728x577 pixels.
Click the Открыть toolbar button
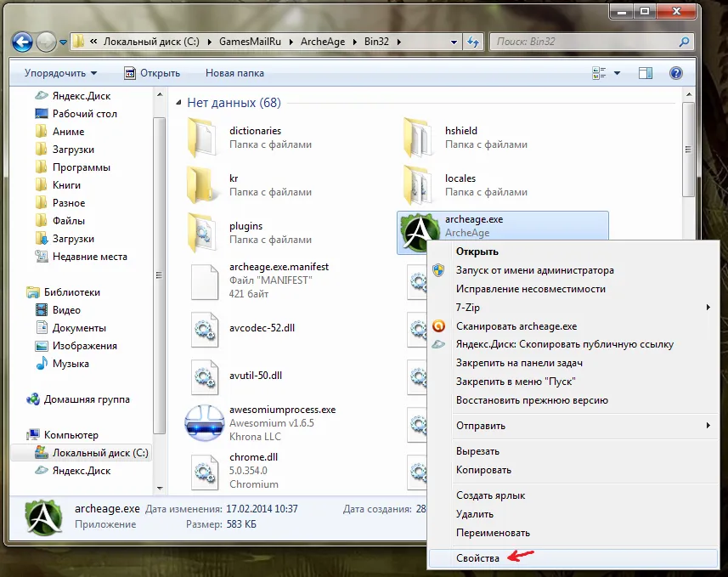pyautogui.click(x=152, y=74)
